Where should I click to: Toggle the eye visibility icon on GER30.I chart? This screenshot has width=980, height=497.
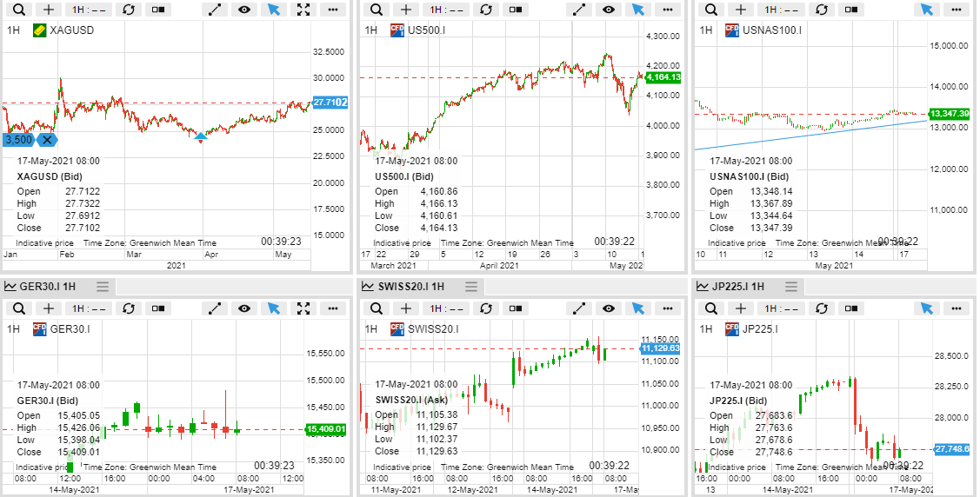[244, 308]
